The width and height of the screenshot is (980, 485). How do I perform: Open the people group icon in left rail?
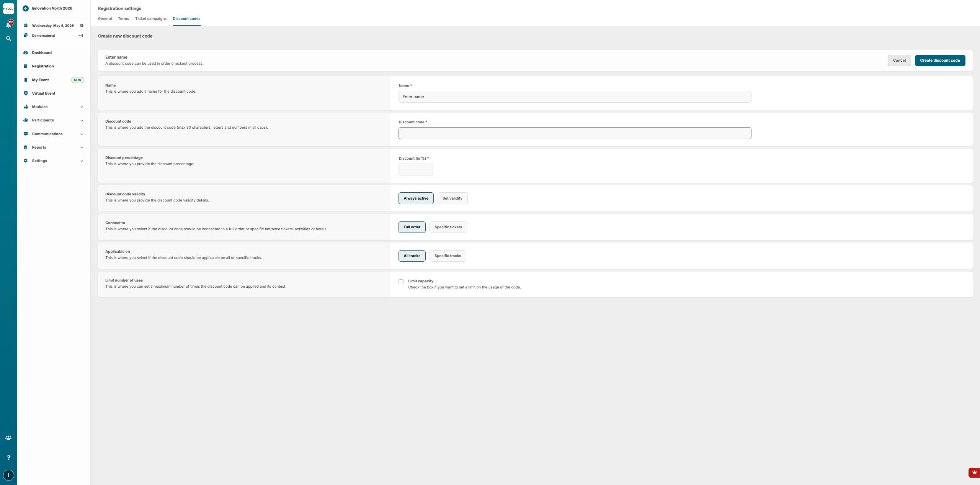[x=8, y=438]
